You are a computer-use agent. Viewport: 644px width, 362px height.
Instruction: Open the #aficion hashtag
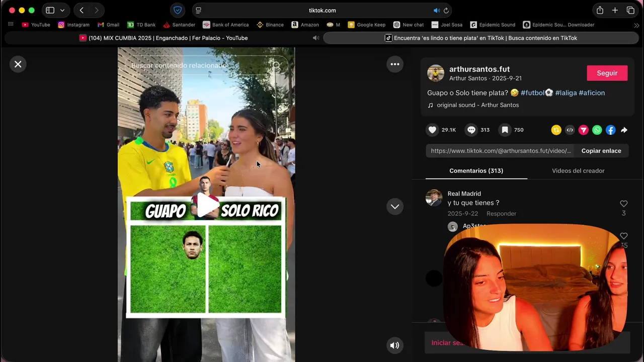pyautogui.click(x=592, y=93)
